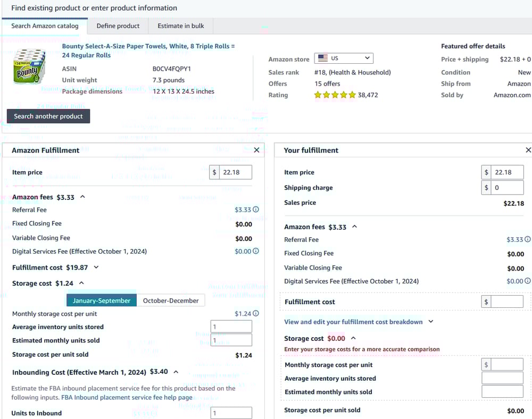Screen dimensions: 532x419
Task: Click sales rank #18, (Health & Household)
Action: coord(353,72)
